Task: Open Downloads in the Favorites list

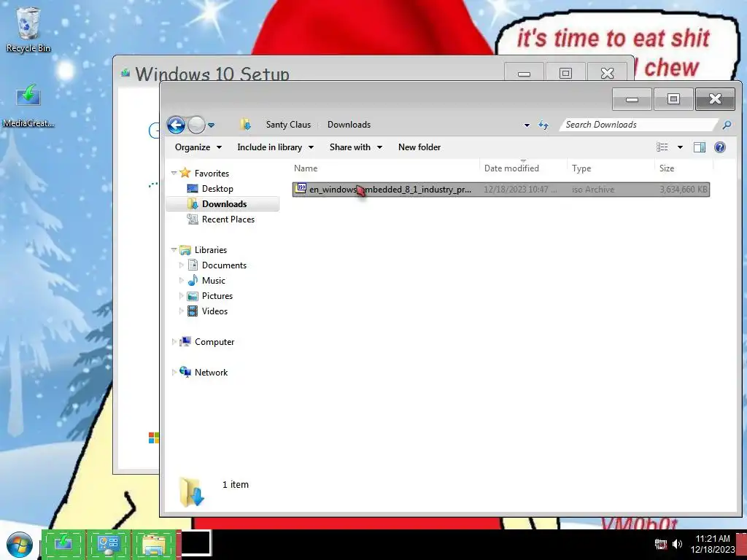Action: click(x=224, y=204)
